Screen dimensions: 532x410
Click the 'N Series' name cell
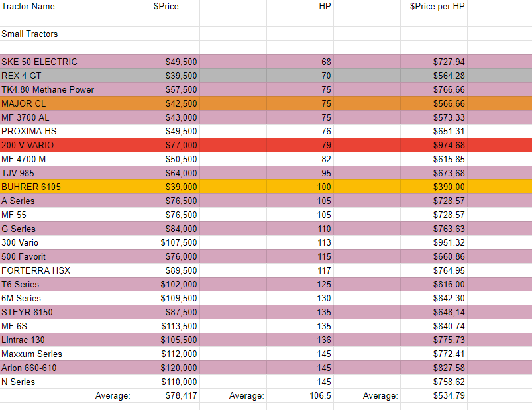point(33,382)
